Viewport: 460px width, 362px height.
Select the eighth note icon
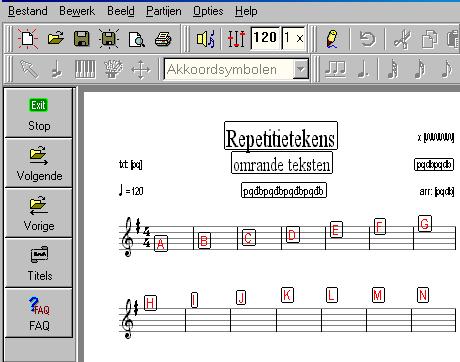446,69
